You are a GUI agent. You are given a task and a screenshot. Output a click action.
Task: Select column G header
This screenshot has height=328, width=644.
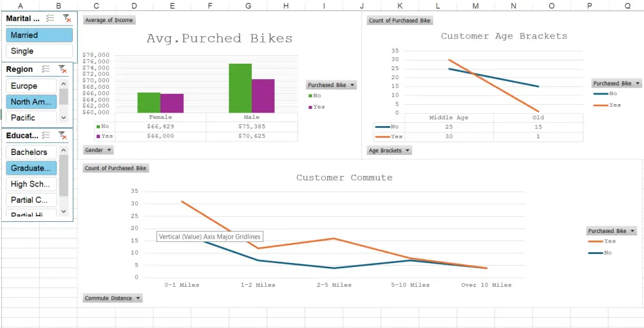pos(249,5)
